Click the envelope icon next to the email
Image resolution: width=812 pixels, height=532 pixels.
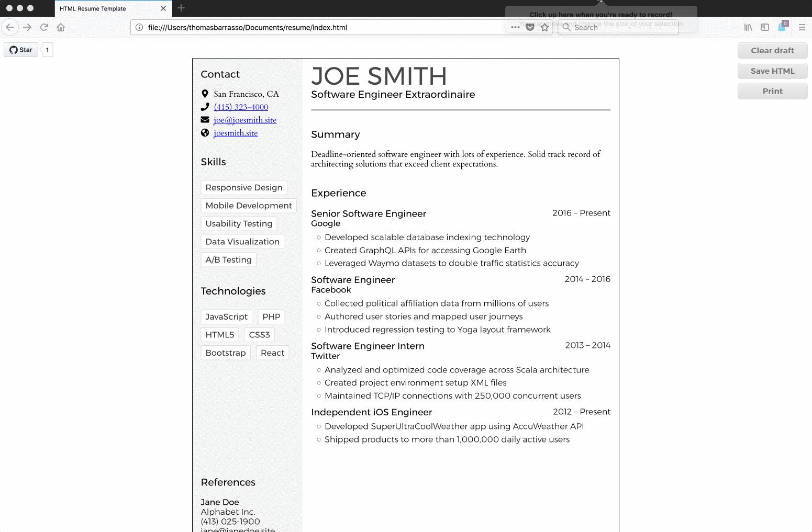(205, 119)
